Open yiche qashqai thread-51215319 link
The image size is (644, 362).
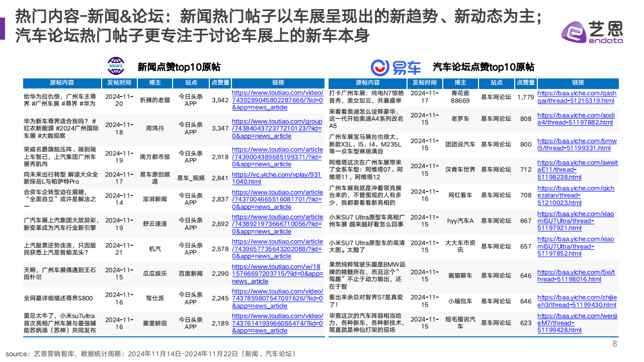click(x=577, y=97)
